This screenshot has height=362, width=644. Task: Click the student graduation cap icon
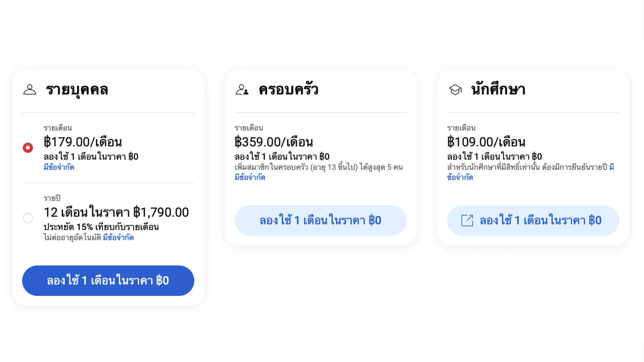[x=455, y=89]
